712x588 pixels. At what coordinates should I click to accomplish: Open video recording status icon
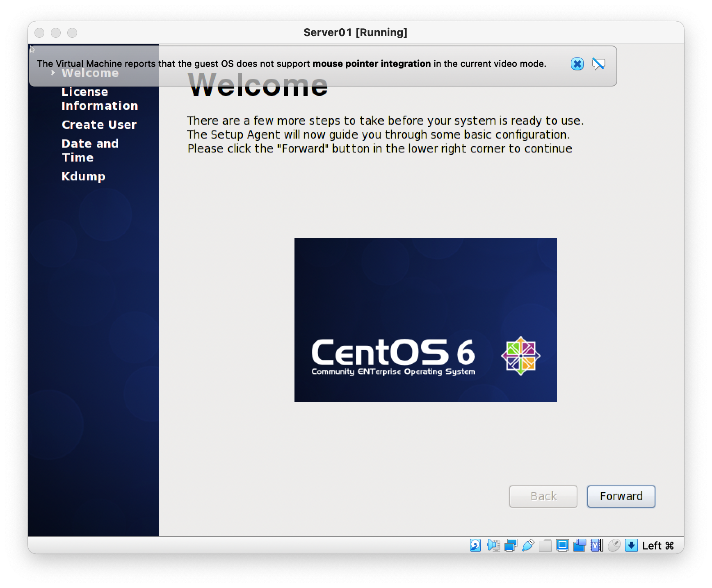point(580,545)
